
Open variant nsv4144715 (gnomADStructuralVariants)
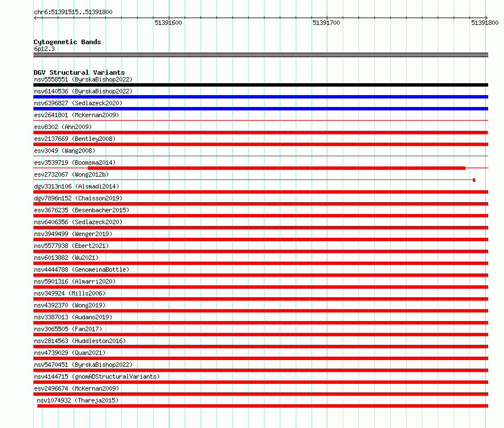97,376
